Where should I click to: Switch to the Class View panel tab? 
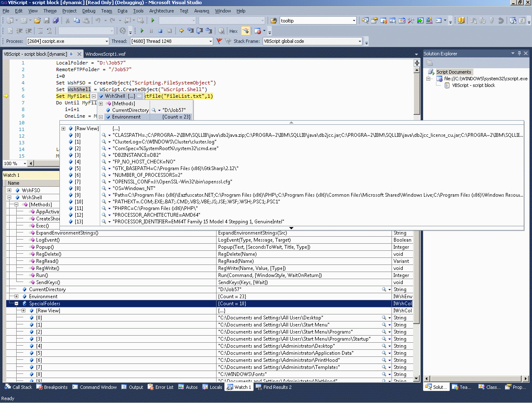[x=489, y=387]
